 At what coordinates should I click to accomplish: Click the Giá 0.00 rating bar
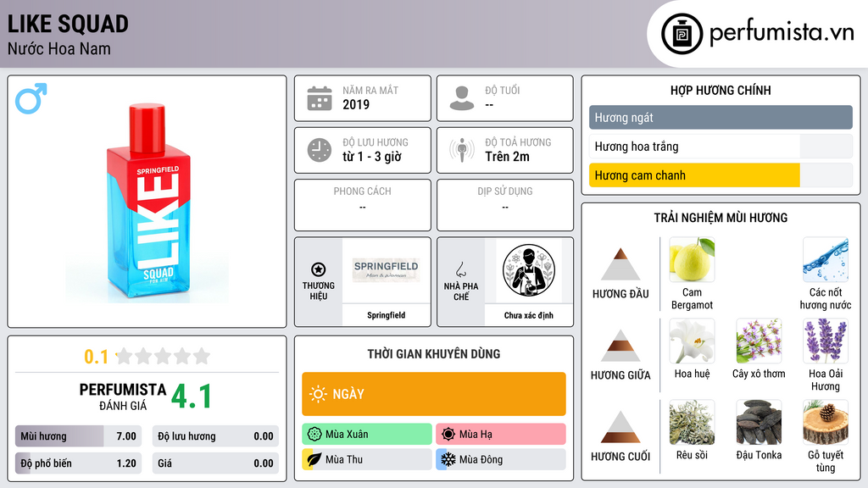[x=215, y=463]
